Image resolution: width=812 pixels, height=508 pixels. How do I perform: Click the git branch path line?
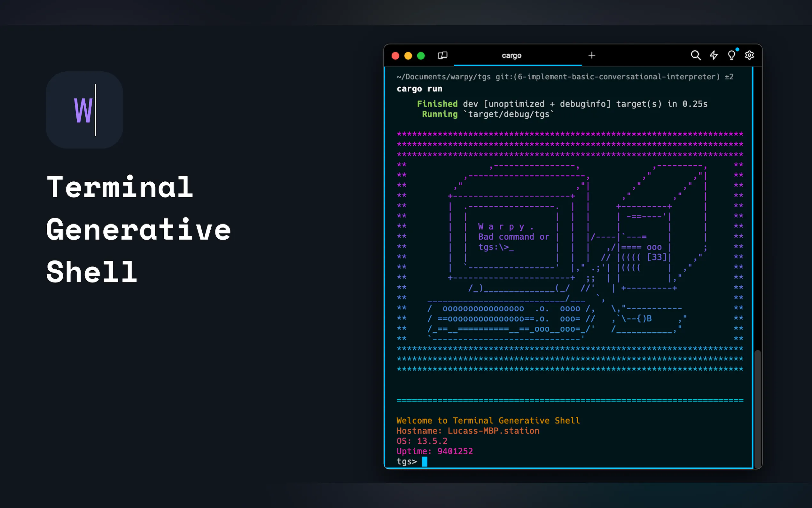(x=565, y=77)
